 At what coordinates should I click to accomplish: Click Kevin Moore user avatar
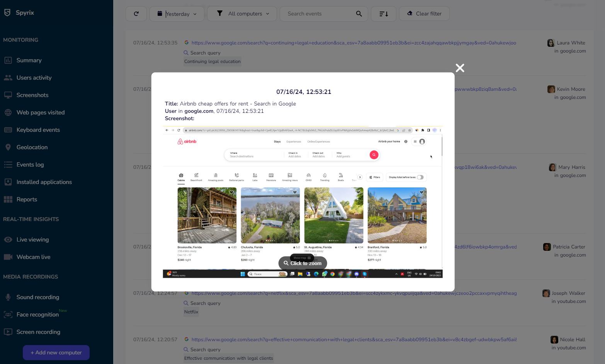551,89
